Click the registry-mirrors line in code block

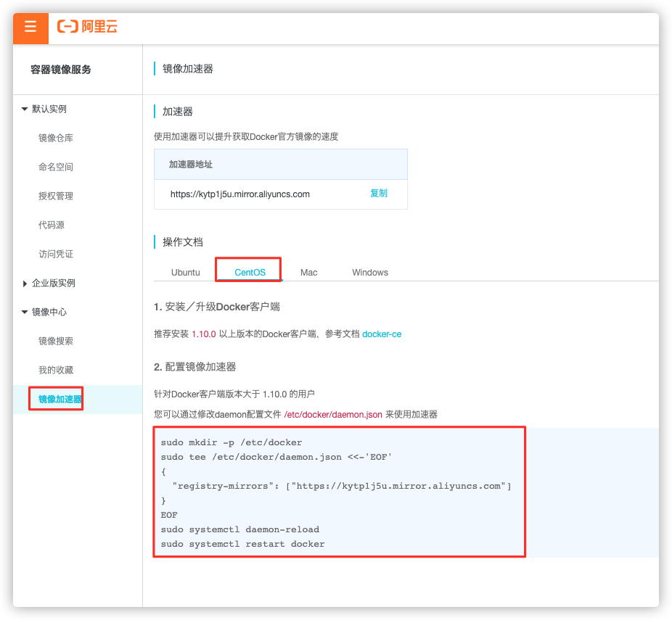pyautogui.click(x=342, y=487)
